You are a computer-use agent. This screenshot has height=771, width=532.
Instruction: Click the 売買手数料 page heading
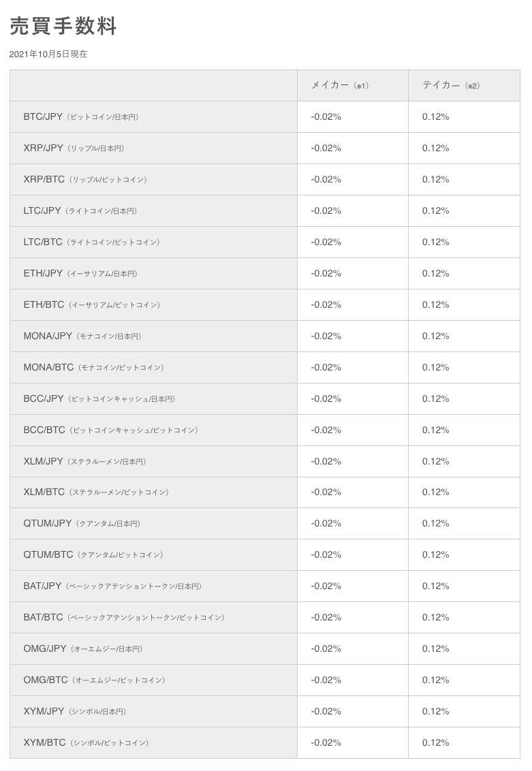click(63, 26)
